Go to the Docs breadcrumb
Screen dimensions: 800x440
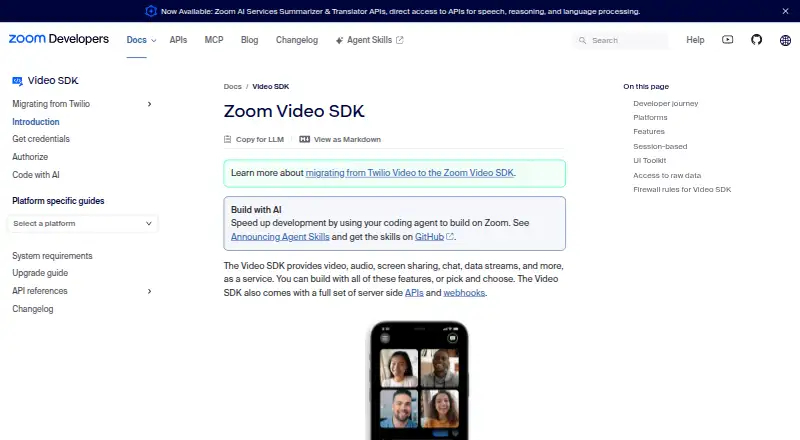click(x=233, y=86)
